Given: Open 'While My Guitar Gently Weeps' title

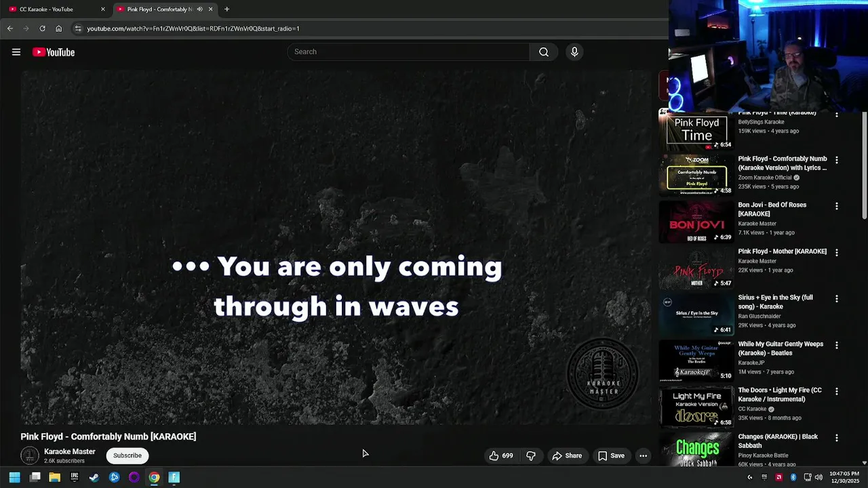Looking at the screenshot, I should pos(781,348).
